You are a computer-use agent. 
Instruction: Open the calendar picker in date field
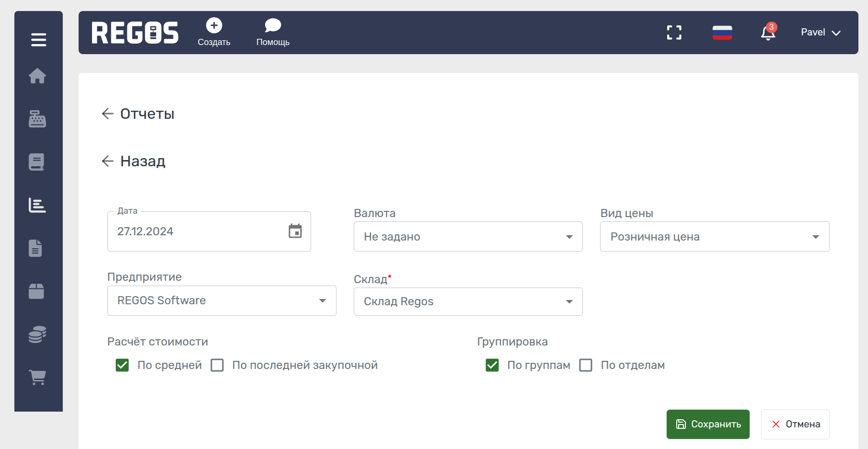(x=295, y=231)
